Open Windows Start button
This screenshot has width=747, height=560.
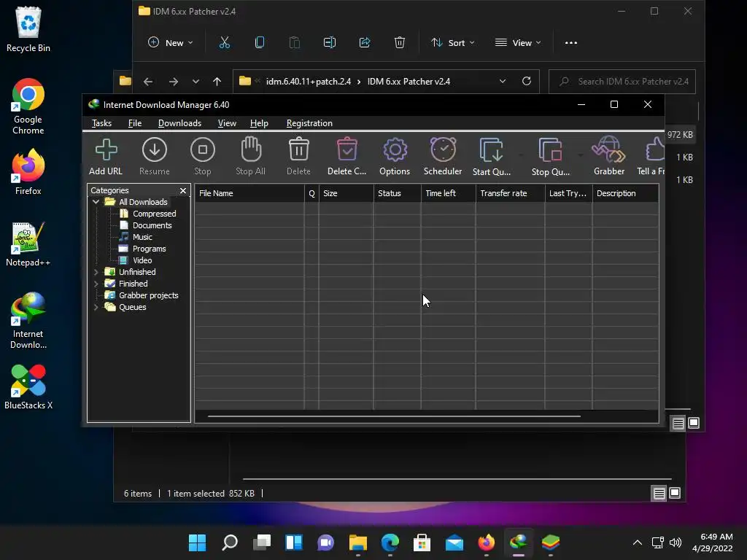click(197, 542)
